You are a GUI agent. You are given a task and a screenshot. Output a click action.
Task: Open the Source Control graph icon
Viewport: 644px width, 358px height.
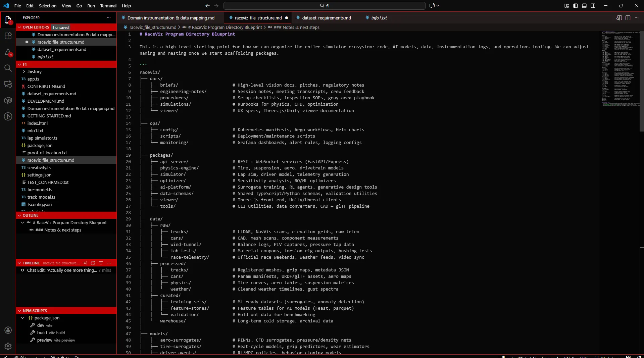(x=8, y=116)
